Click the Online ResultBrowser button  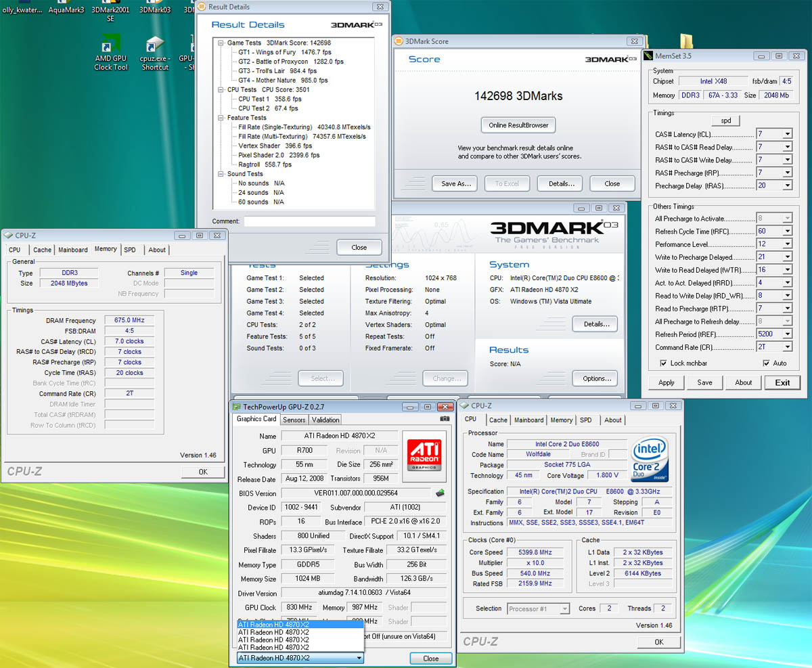pos(518,125)
